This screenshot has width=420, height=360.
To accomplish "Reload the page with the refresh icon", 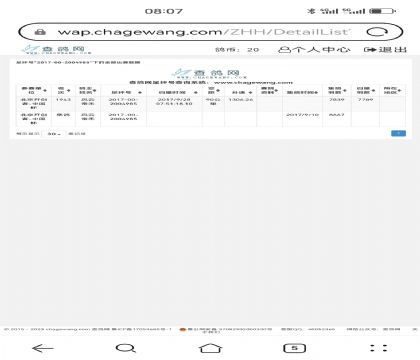I will coord(377,32).
